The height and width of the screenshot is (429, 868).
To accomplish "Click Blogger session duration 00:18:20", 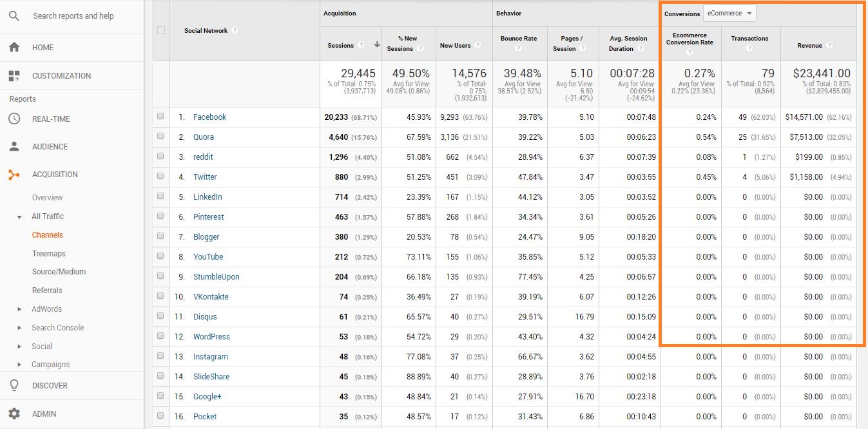I will tap(641, 237).
